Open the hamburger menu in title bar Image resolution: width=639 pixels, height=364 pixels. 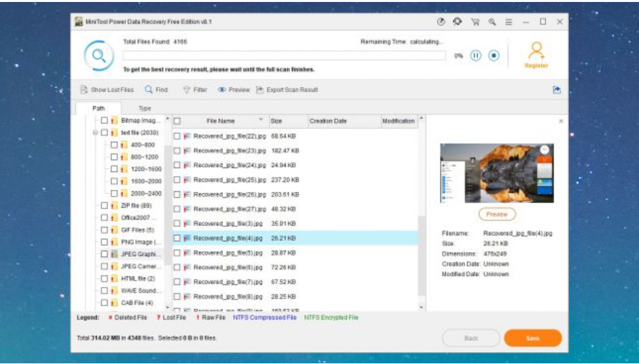point(508,22)
